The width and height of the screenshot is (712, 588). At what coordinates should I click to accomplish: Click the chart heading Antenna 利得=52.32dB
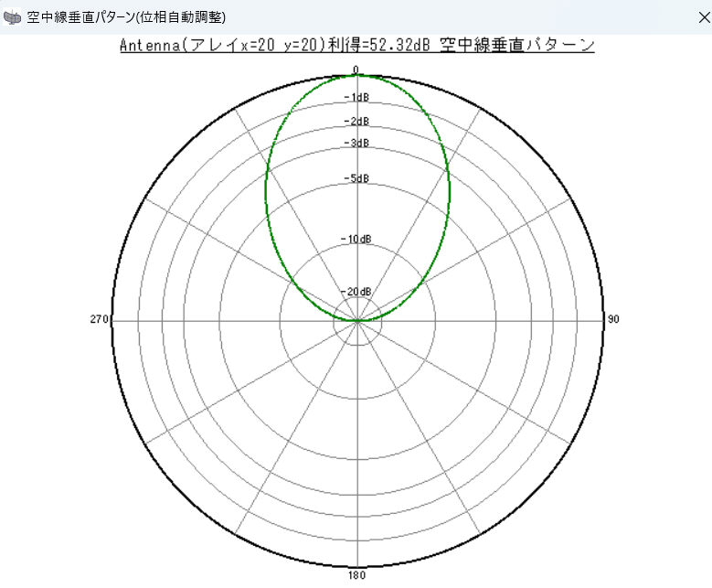coord(356,45)
